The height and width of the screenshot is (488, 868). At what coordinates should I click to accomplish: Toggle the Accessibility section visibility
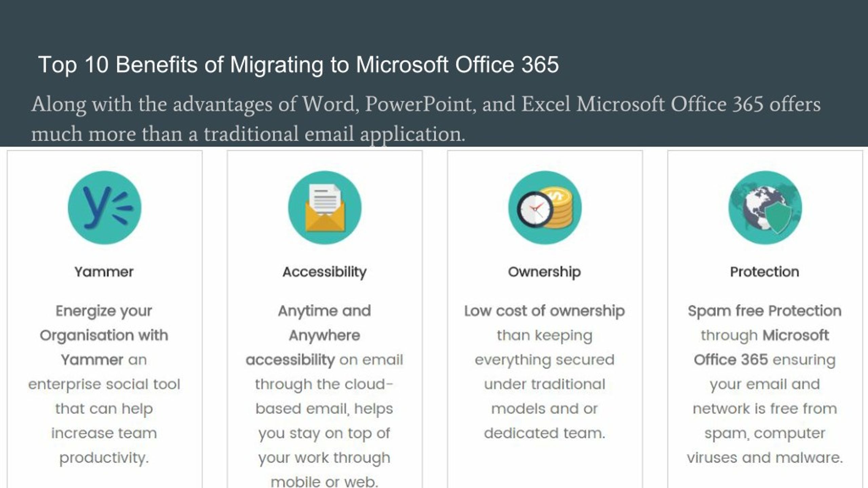tap(324, 271)
